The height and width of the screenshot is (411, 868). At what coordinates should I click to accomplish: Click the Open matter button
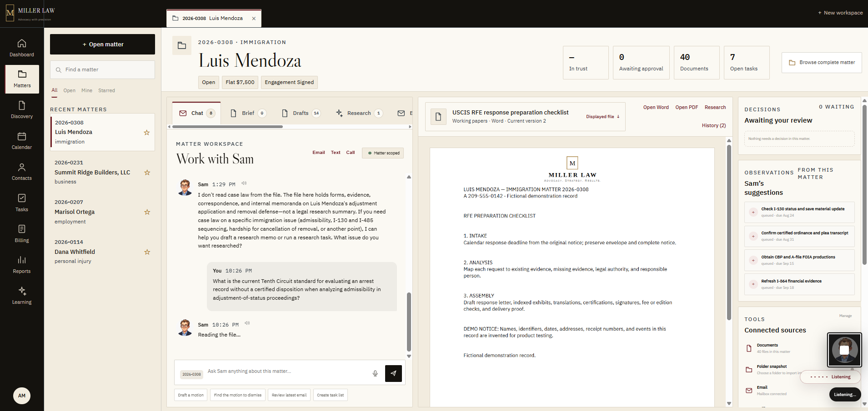point(102,44)
